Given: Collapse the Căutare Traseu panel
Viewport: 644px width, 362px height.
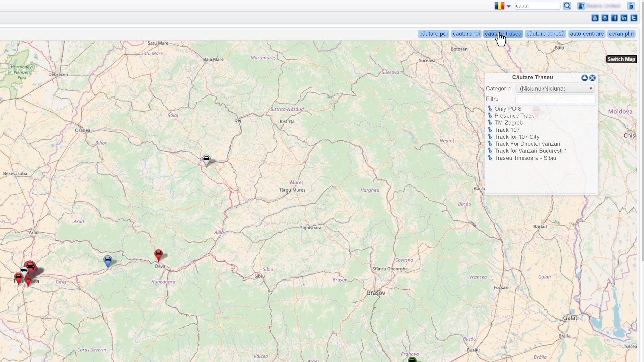Looking at the screenshot, I should tap(584, 78).
